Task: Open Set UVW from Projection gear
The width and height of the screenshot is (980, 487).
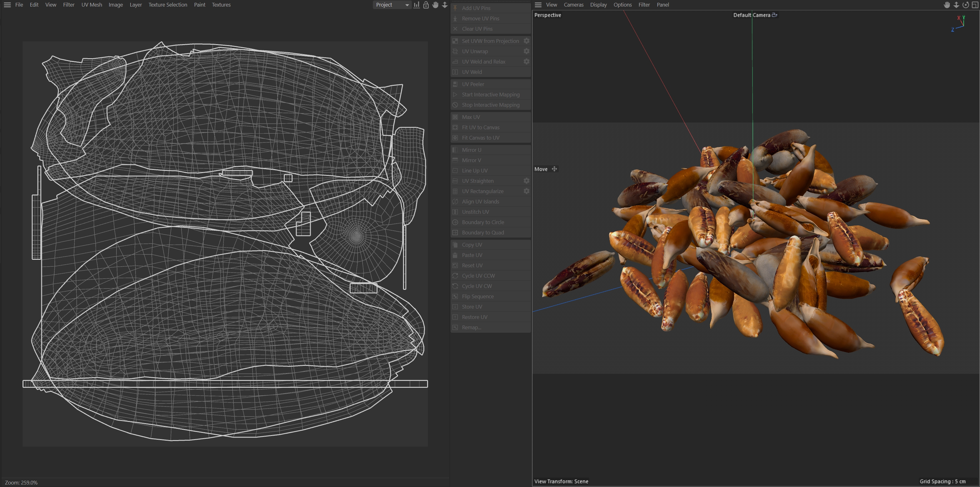Action: tap(527, 41)
